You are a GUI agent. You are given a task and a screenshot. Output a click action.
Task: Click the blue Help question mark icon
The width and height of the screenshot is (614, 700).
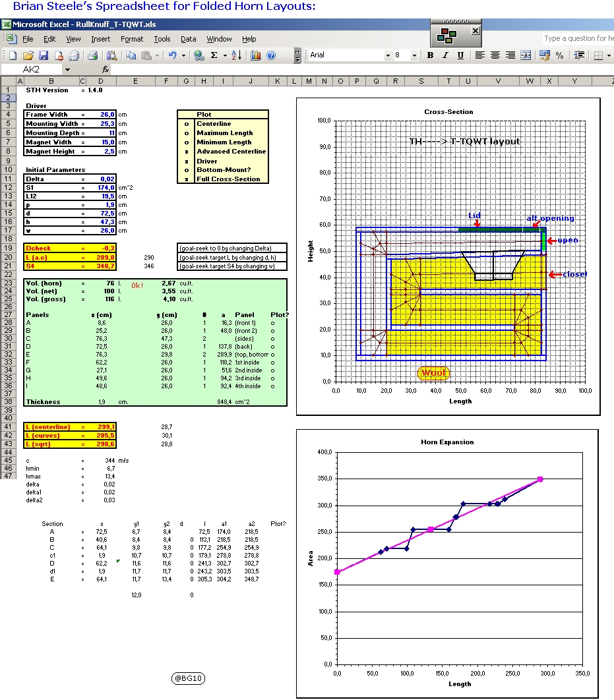pos(271,55)
